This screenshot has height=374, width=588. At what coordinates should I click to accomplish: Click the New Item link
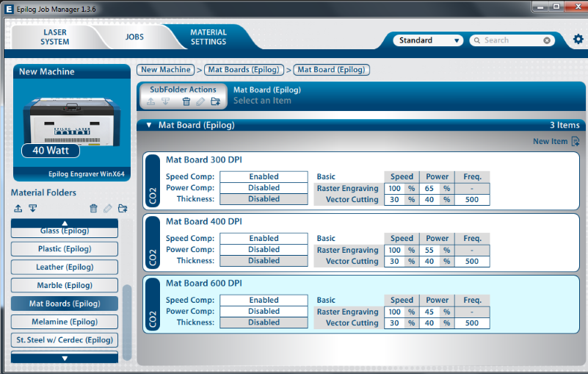pos(550,141)
